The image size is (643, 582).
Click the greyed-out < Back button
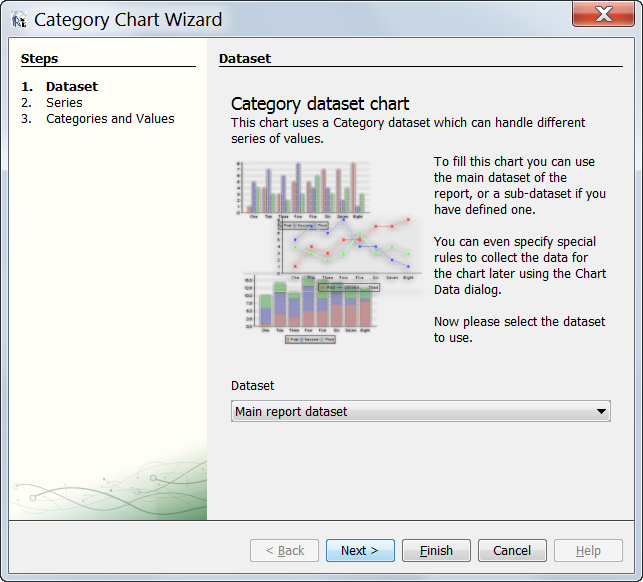pos(284,551)
